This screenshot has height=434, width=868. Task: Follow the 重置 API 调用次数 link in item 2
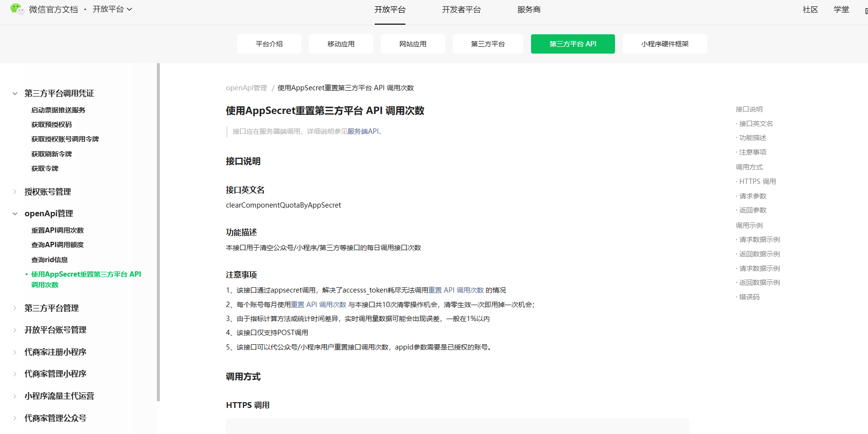[319, 305]
